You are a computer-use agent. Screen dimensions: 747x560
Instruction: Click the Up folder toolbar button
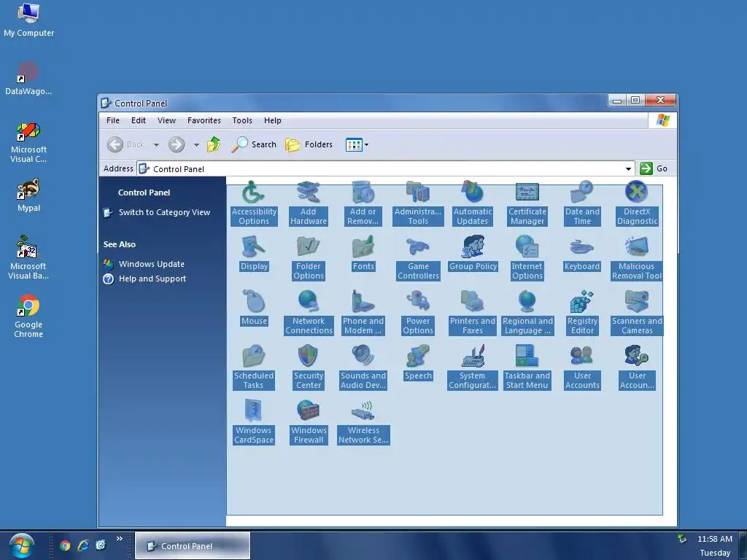tap(214, 144)
